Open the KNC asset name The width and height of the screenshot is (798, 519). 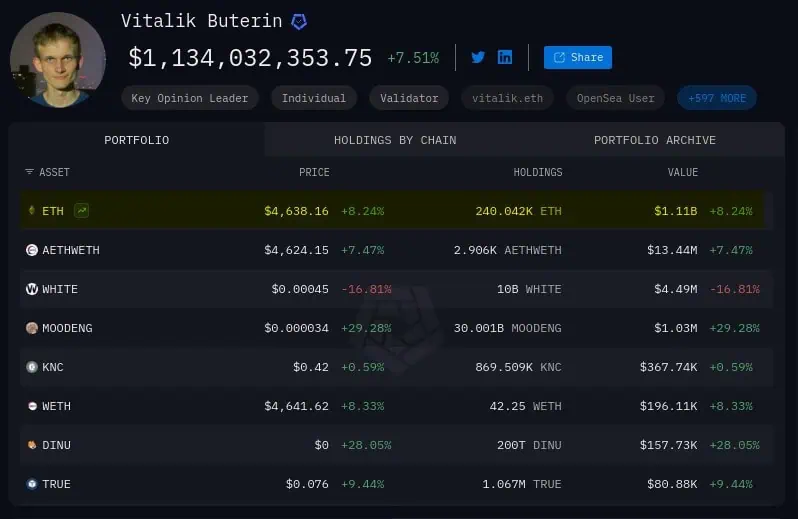click(x=53, y=367)
